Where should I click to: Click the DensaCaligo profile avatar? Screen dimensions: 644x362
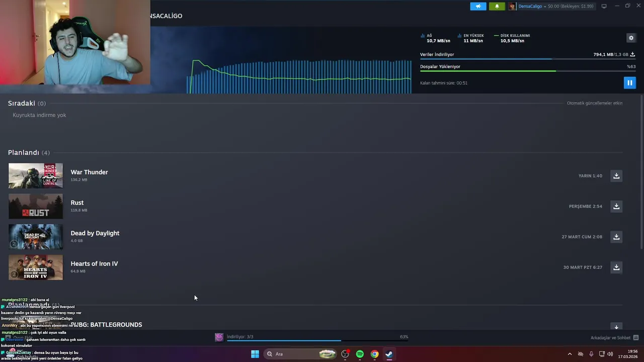tap(512, 6)
